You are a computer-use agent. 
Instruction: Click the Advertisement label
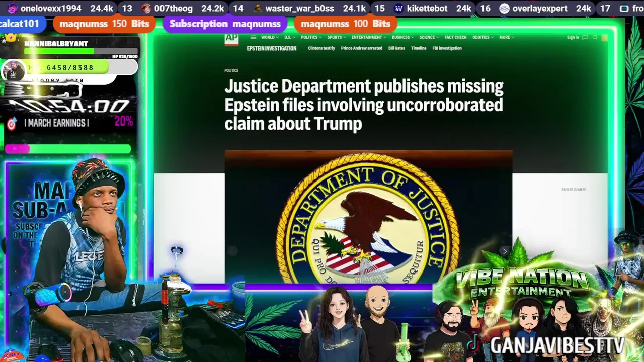(x=574, y=190)
